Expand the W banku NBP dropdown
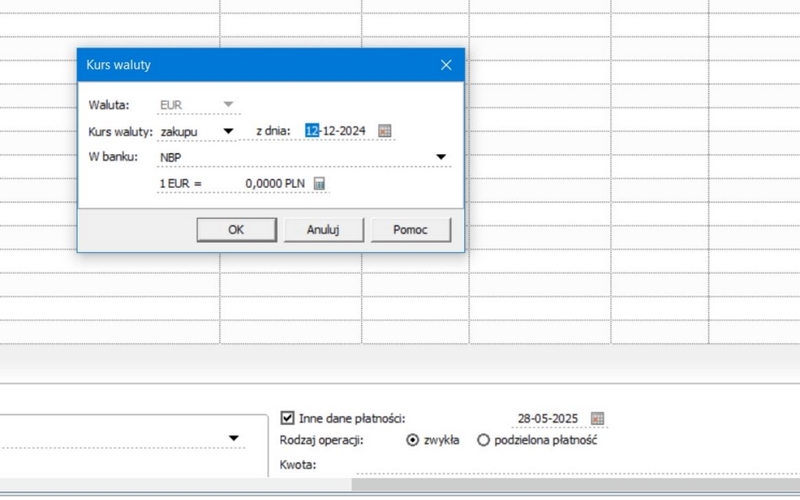This screenshot has height=500, width=800. [x=441, y=157]
